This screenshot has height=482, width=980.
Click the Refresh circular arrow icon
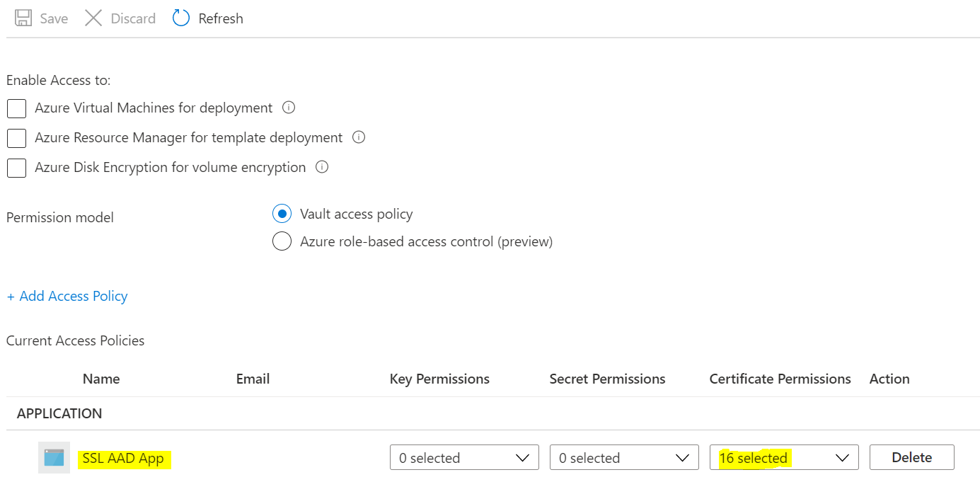pos(181,18)
